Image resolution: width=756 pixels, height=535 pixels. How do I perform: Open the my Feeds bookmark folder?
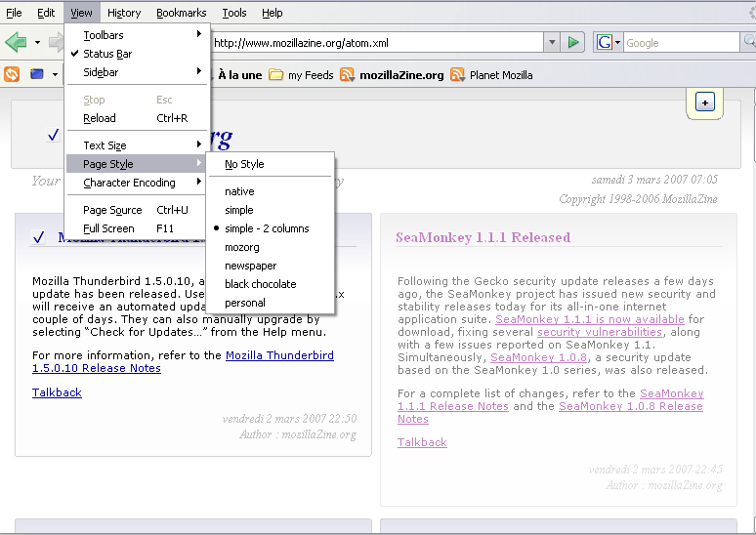click(302, 75)
